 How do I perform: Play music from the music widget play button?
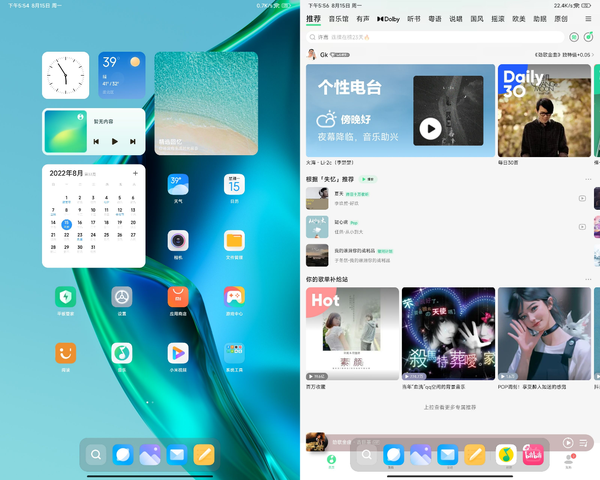tap(114, 142)
